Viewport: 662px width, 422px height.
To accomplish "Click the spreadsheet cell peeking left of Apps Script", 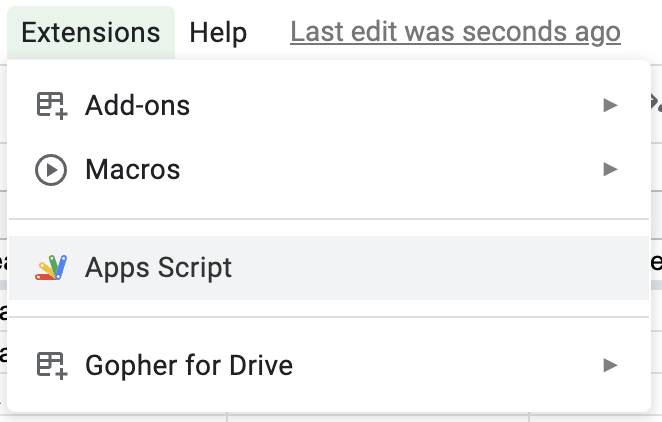I will (x=3, y=262).
